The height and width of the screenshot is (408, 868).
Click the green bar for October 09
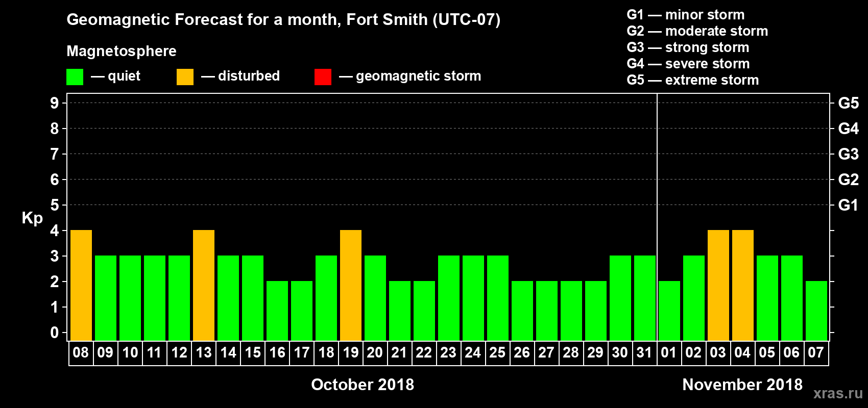pyautogui.click(x=106, y=298)
